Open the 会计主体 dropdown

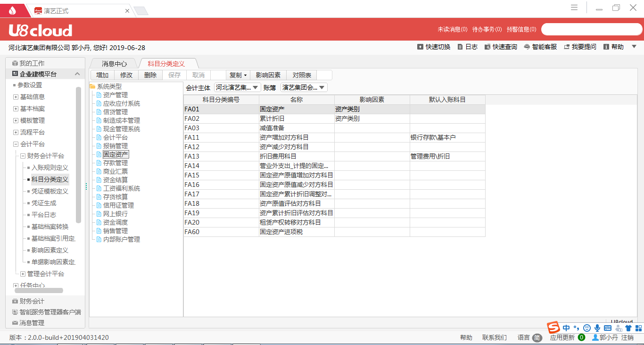237,87
